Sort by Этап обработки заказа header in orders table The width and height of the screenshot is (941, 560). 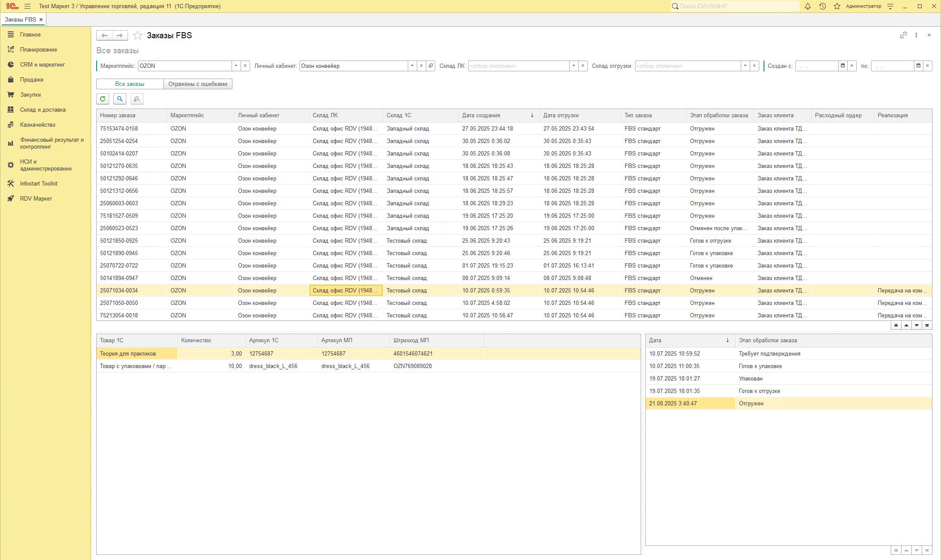[720, 116]
